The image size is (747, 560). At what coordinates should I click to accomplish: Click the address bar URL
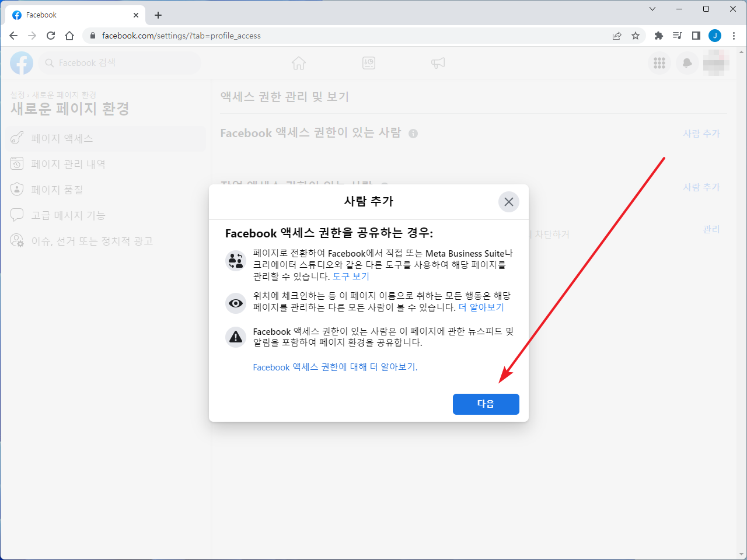pyautogui.click(x=181, y=36)
